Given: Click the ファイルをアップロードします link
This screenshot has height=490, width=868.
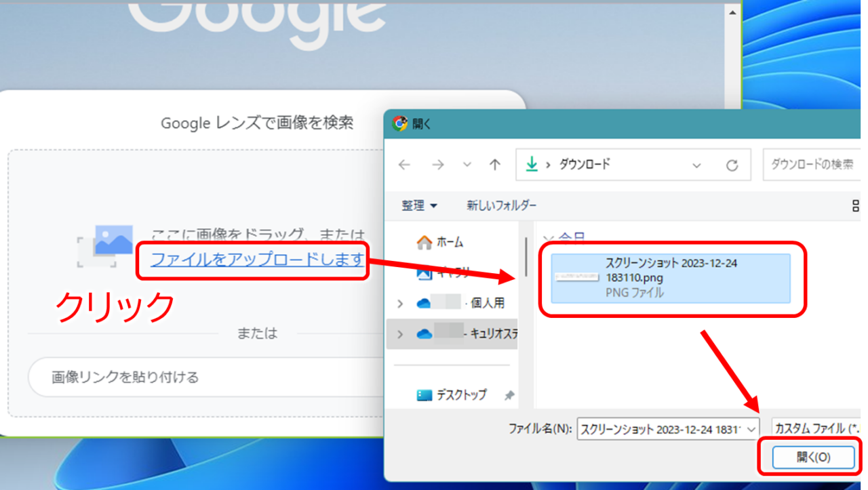Looking at the screenshot, I should point(257,259).
